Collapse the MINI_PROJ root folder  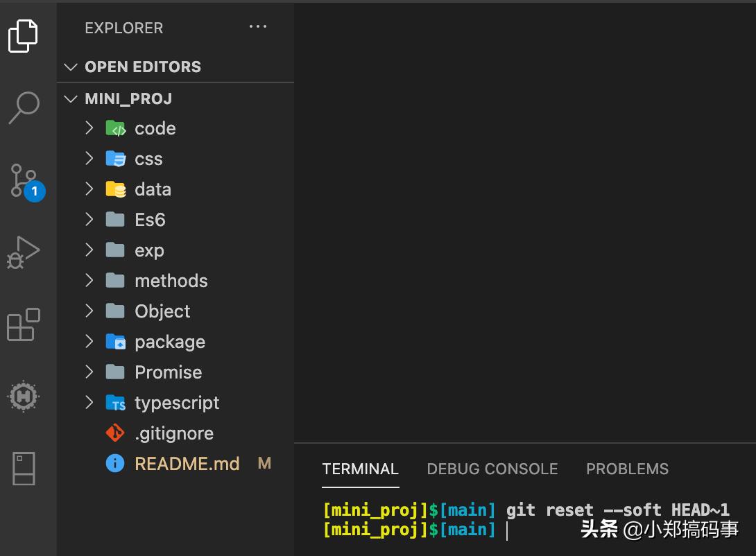tap(71, 98)
